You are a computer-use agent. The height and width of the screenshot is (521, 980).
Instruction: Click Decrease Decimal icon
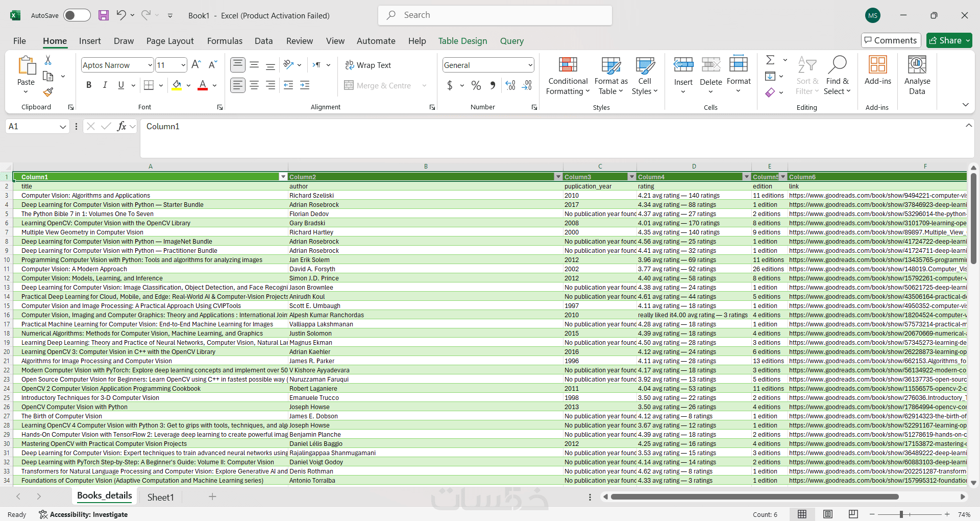527,85
